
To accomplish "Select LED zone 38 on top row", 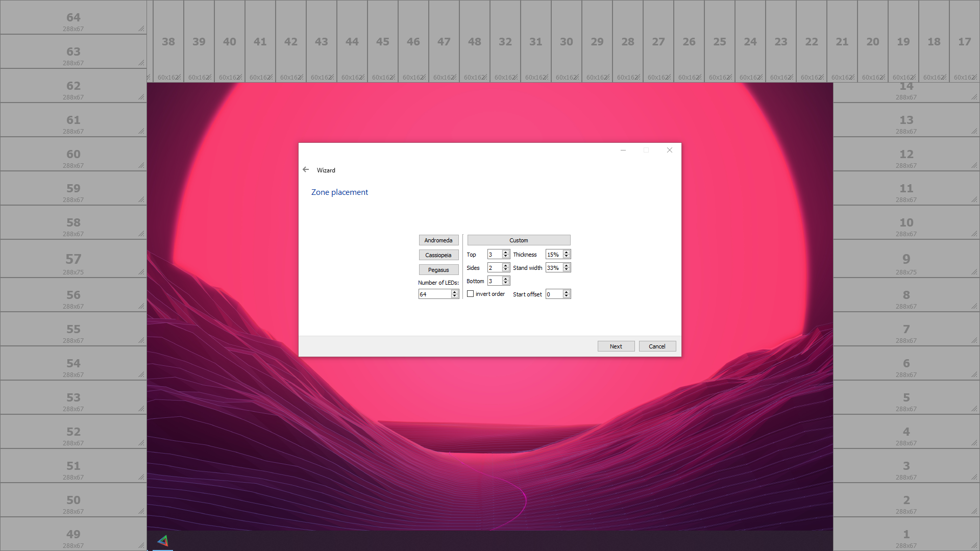I will click(168, 41).
